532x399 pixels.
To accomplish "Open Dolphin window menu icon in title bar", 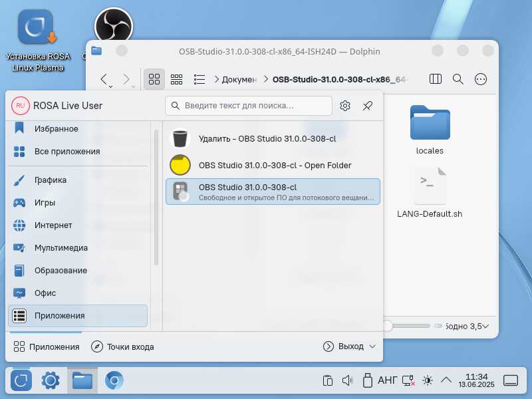I will pyautogui.click(x=96, y=51).
